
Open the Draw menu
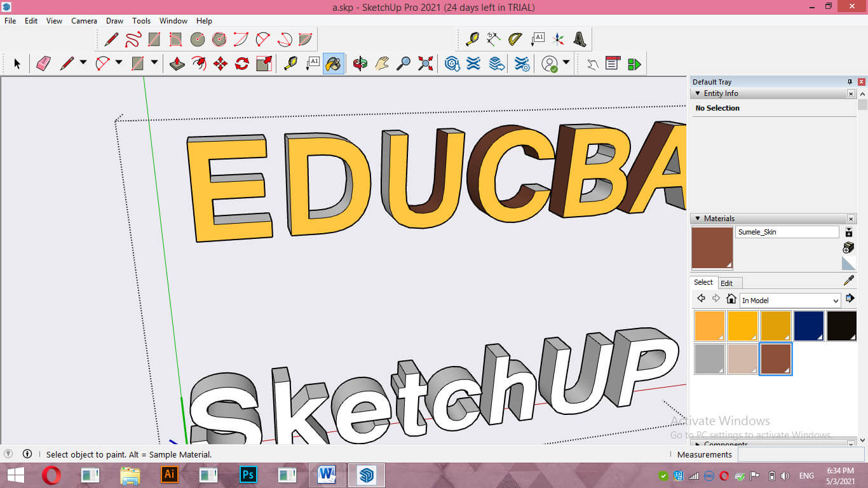pyautogui.click(x=114, y=21)
